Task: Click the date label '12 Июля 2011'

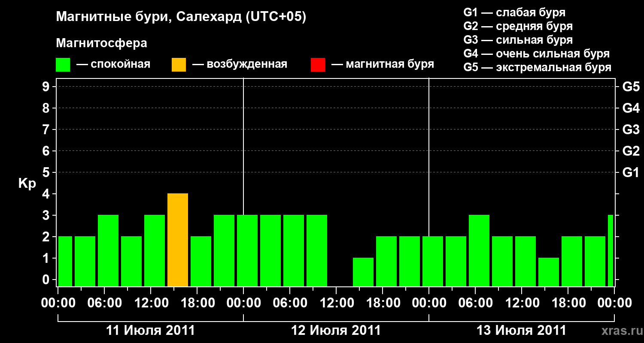Action: (x=336, y=331)
